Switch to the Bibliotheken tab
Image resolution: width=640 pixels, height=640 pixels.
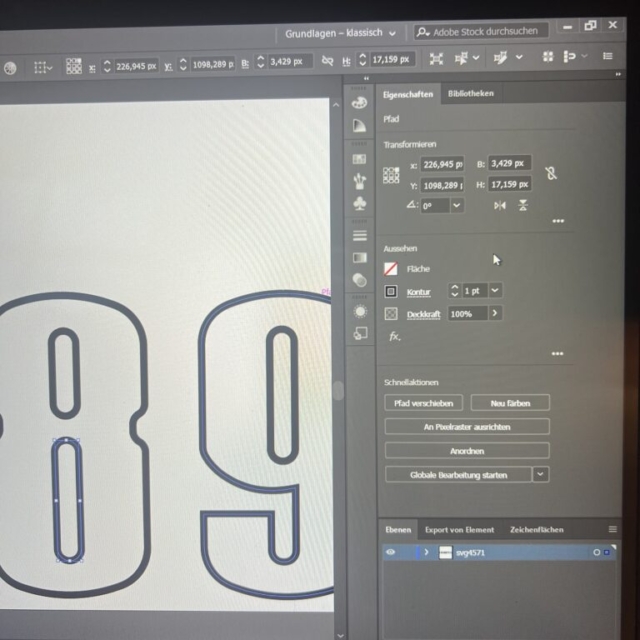[470, 93]
